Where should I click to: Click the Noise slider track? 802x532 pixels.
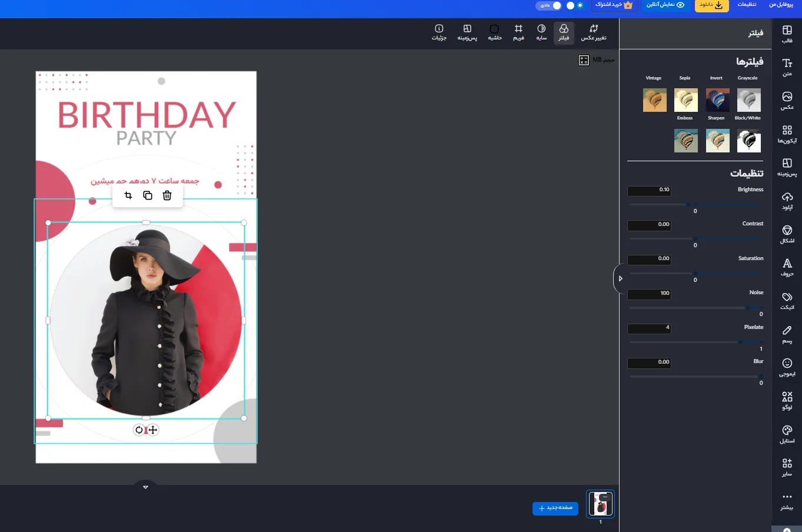coord(695,307)
